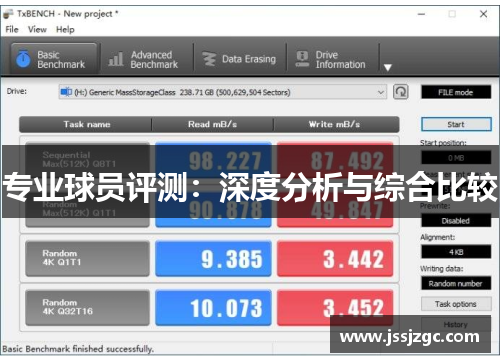
Task: Click status text Basic Benchmark finished successfully
Action: tap(78, 349)
